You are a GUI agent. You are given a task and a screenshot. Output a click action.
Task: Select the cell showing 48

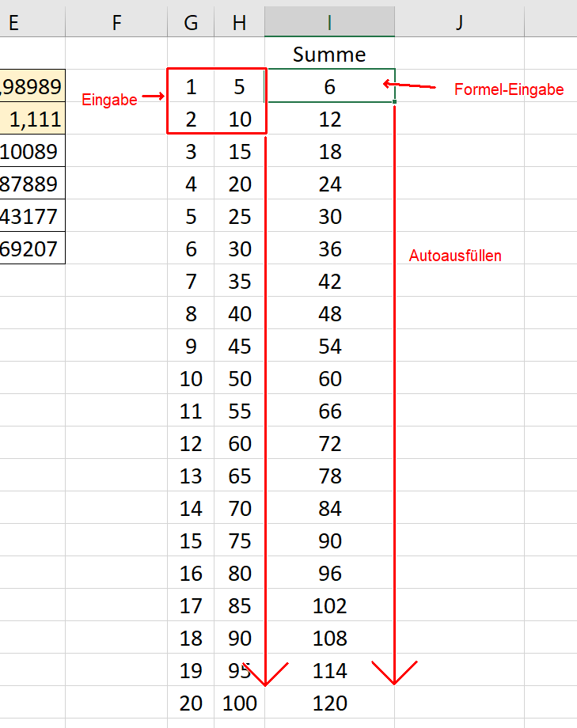point(329,314)
